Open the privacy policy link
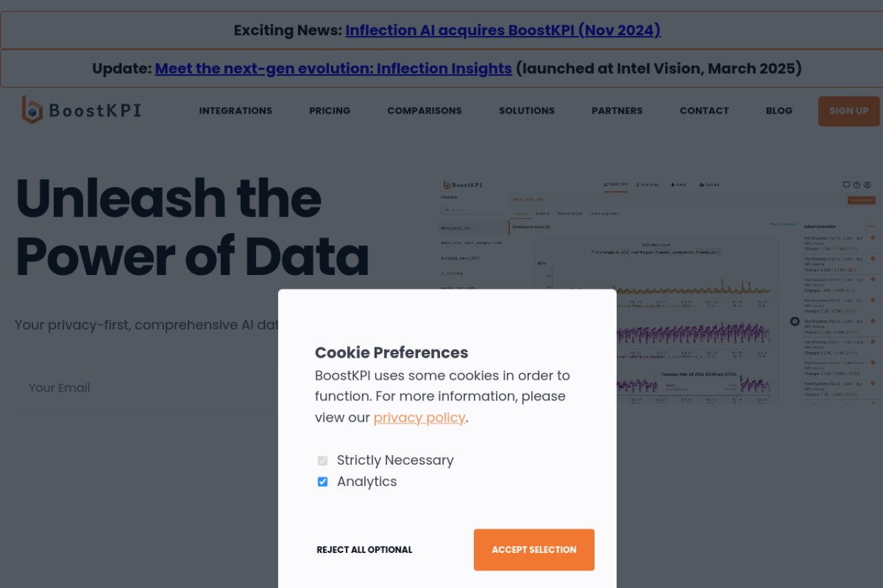This screenshot has width=883, height=588. tap(419, 418)
